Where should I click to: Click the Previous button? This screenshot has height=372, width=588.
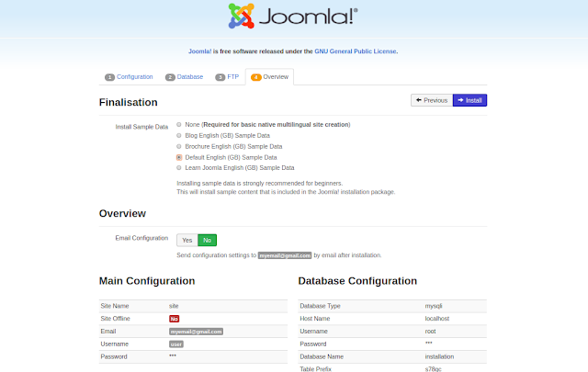432,100
